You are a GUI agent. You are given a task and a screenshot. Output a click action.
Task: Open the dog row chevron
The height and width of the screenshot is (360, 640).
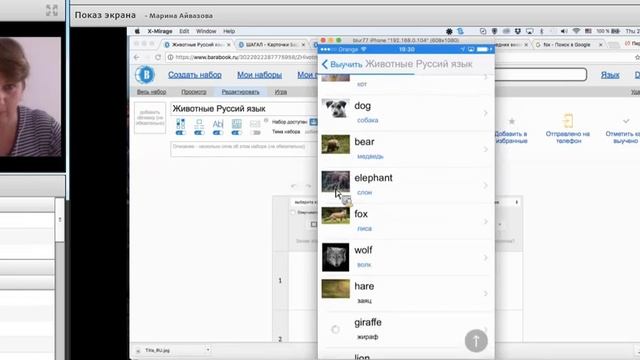[x=485, y=113]
